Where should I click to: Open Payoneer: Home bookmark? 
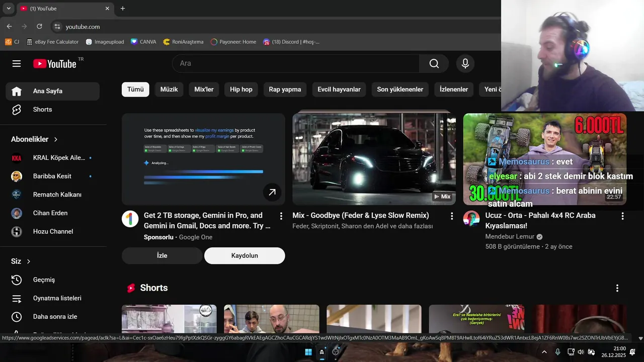(x=233, y=42)
